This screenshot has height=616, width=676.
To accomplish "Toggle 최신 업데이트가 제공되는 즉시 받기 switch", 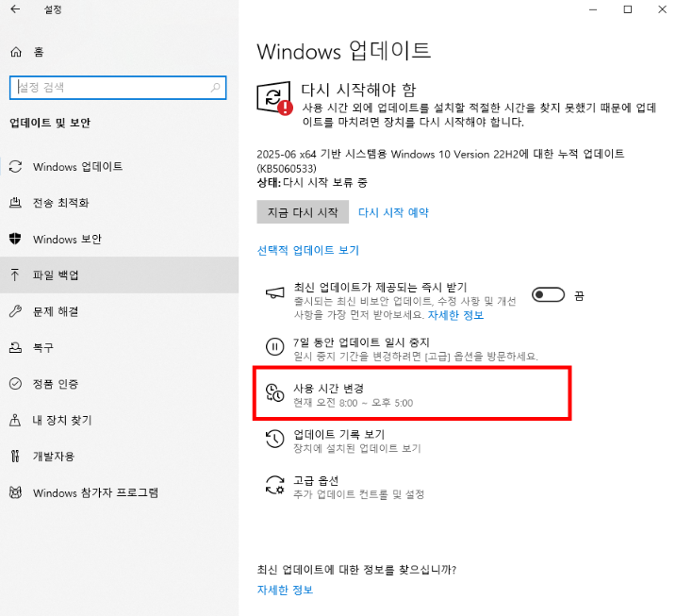I will pos(548,295).
